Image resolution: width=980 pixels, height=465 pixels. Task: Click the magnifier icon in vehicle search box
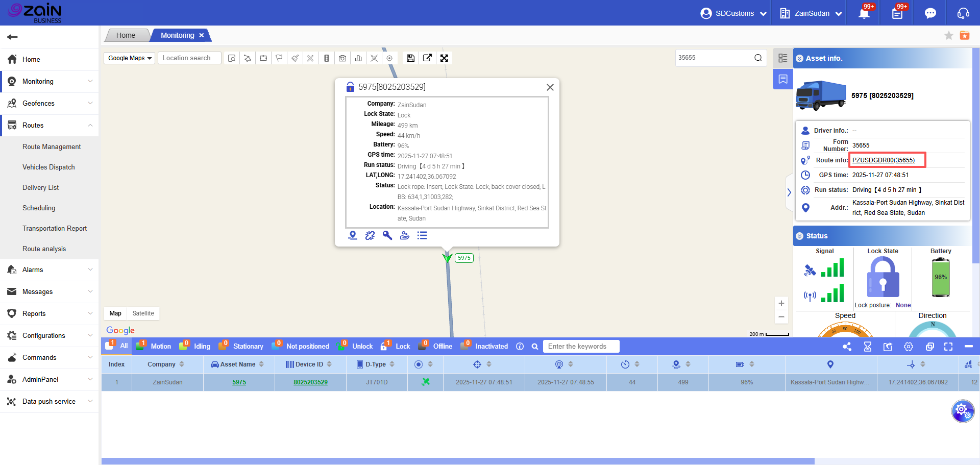coord(758,58)
